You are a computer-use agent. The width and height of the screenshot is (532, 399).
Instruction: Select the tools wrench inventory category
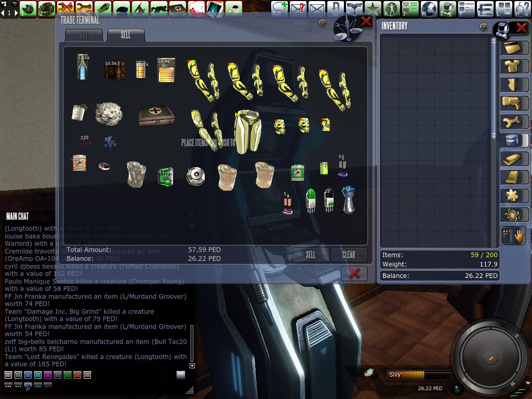pyautogui.click(x=514, y=122)
